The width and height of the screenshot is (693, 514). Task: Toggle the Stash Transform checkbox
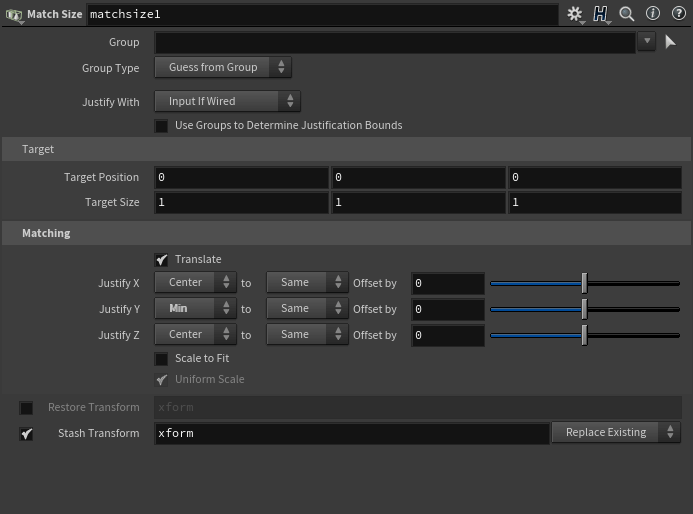pos(27,434)
